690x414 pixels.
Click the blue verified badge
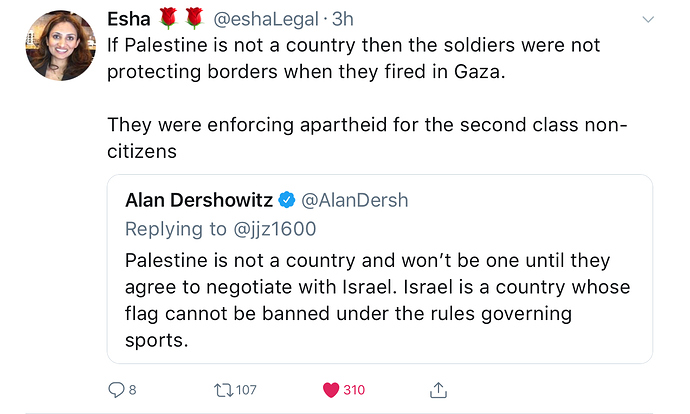(x=287, y=200)
